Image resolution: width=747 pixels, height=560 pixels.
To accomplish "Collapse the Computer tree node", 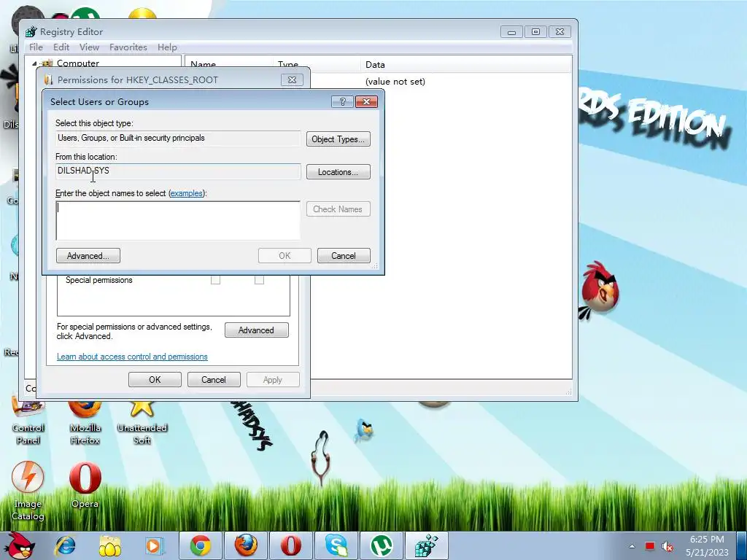I will click(x=34, y=63).
